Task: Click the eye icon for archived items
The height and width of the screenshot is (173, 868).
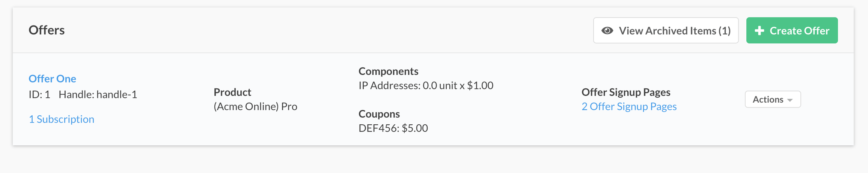Action: pos(607,31)
